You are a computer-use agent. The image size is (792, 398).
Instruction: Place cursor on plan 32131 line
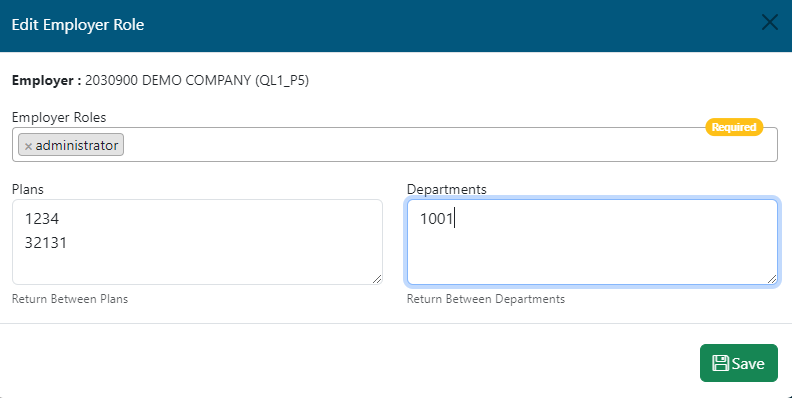click(x=46, y=243)
